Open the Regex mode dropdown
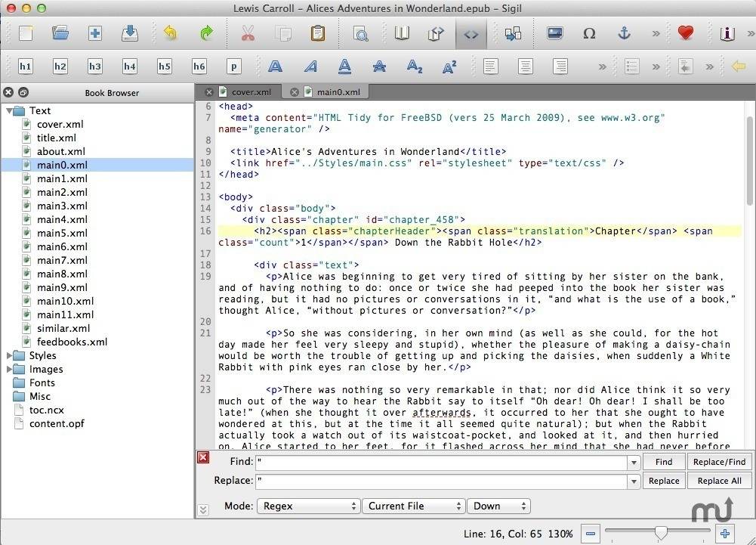This screenshot has height=545, width=756. [x=309, y=506]
